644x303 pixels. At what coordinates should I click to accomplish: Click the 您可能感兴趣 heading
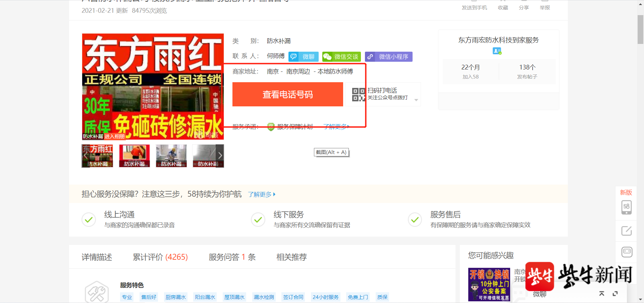(491, 255)
